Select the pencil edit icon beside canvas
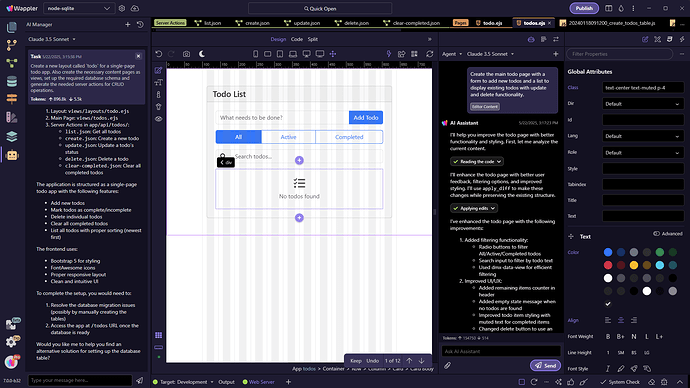 (158, 70)
